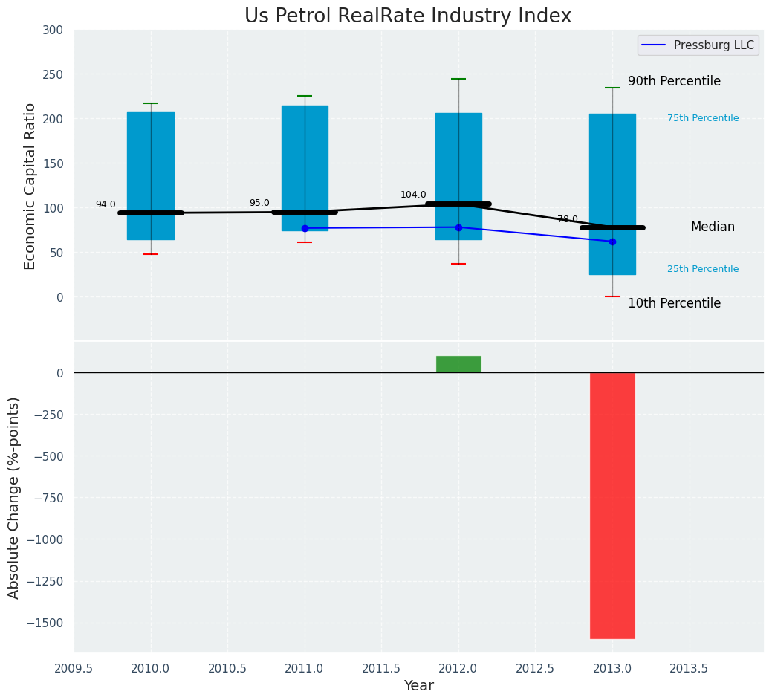The width and height of the screenshot is (772, 700).
Task: Click the '90th Percentile' annotation
Action: pyautogui.click(x=674, y=81)
